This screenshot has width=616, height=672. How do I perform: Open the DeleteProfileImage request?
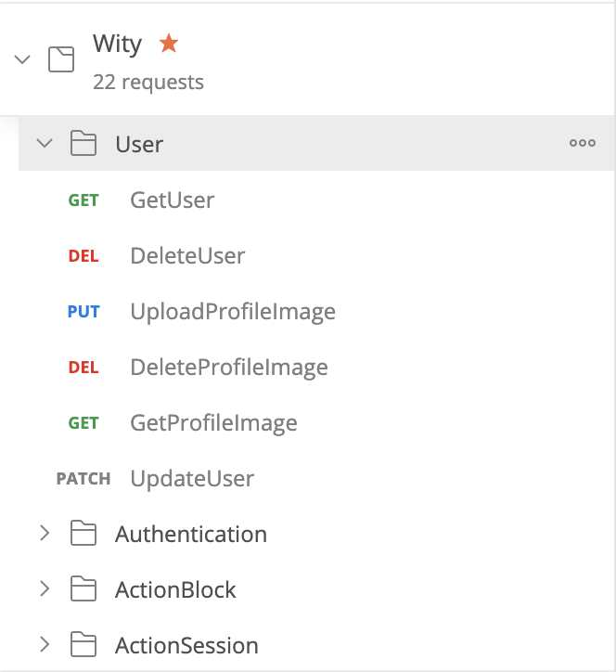229,368
